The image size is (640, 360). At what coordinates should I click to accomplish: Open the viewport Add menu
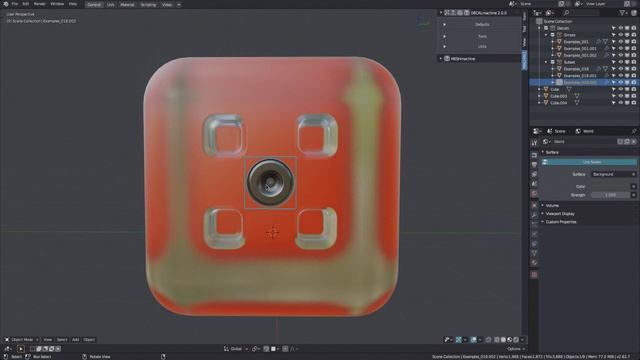[x=76, y=340]
